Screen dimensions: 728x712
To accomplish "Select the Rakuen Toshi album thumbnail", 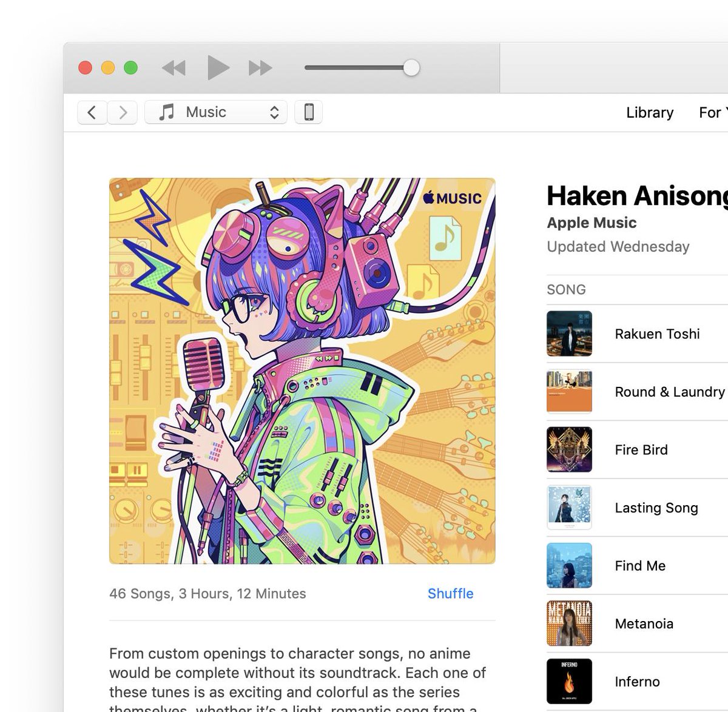I will click(x=569, y=334).
